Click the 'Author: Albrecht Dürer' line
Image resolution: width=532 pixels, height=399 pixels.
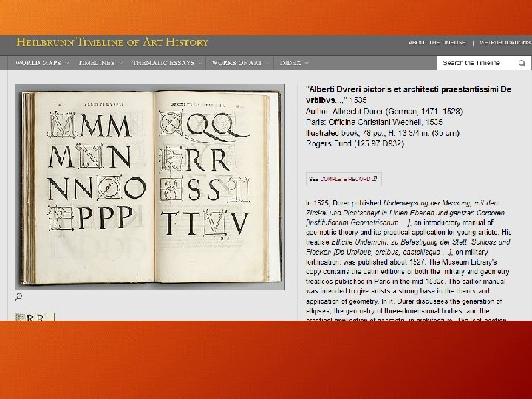pyautogui.click(x=384, y=112)
